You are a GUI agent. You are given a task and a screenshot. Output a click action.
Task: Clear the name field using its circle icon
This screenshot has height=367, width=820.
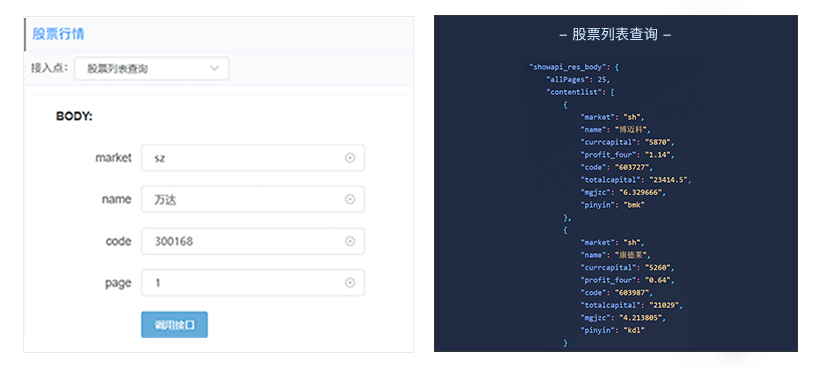[350, 199]
